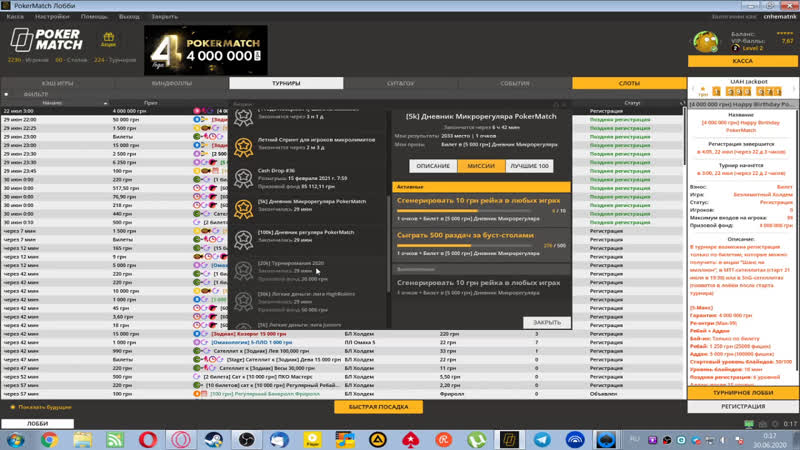Open Google Chrome from the taskbar
The image size is (800, 450).
click(49, 439)
